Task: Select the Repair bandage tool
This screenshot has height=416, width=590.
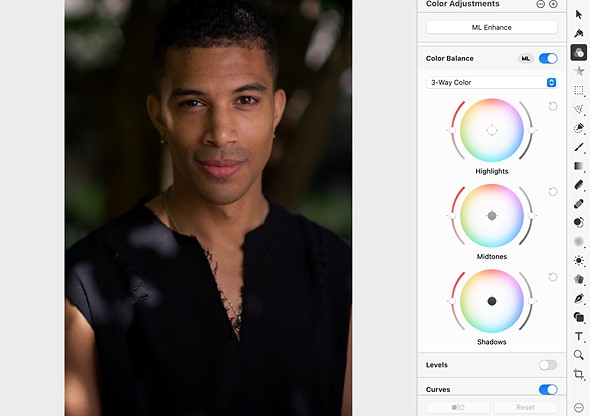Action: tap(579, 204)
